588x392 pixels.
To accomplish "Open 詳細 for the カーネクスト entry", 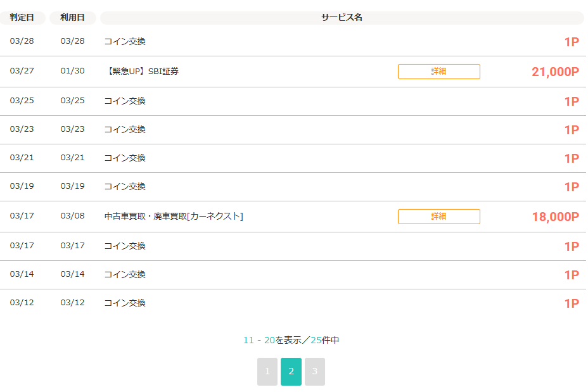I will [x=438, y=217].
